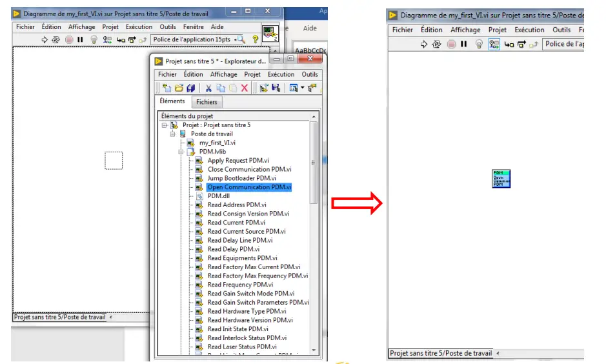Click Run Continuously in the right diagram window
606x364 pixels.
pos(437,44)
